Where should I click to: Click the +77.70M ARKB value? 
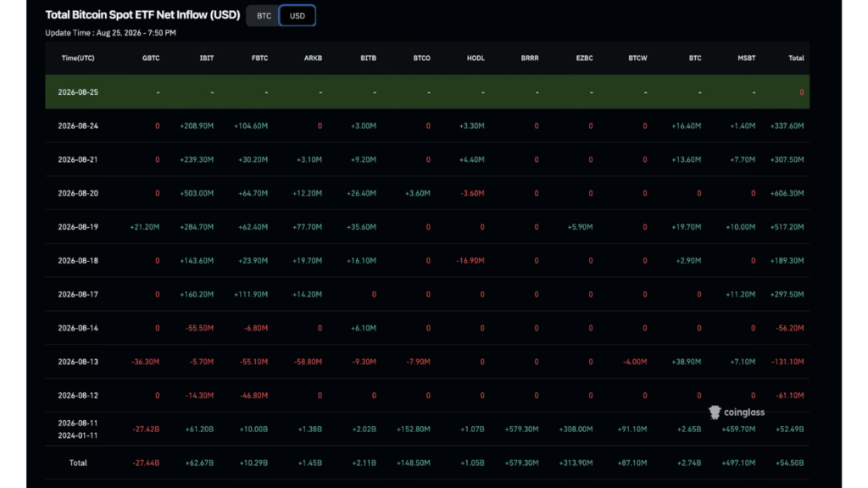[x=307, y=227]
